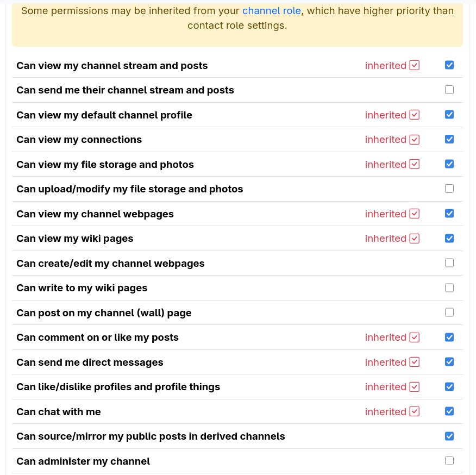The image size is (476, 475).
Task: Click inherited icon for like/dislike profiles
Action: click(415, 387)
